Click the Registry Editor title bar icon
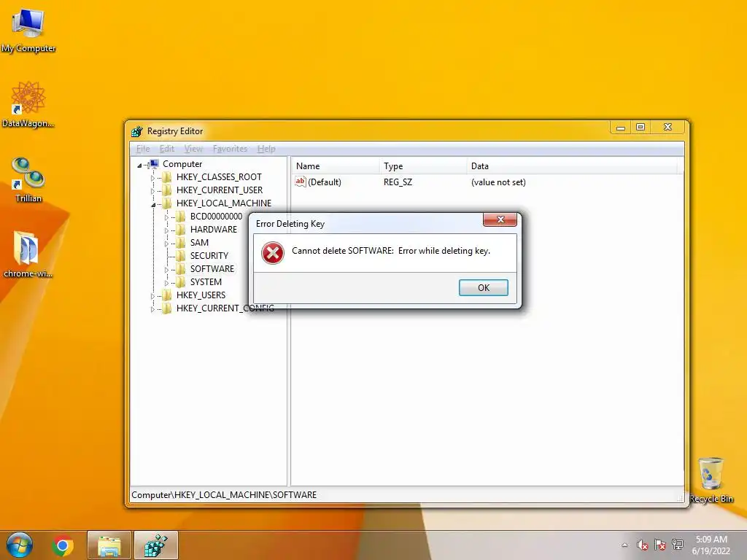Viewport: 747px width, 560px height. point(137,131)
